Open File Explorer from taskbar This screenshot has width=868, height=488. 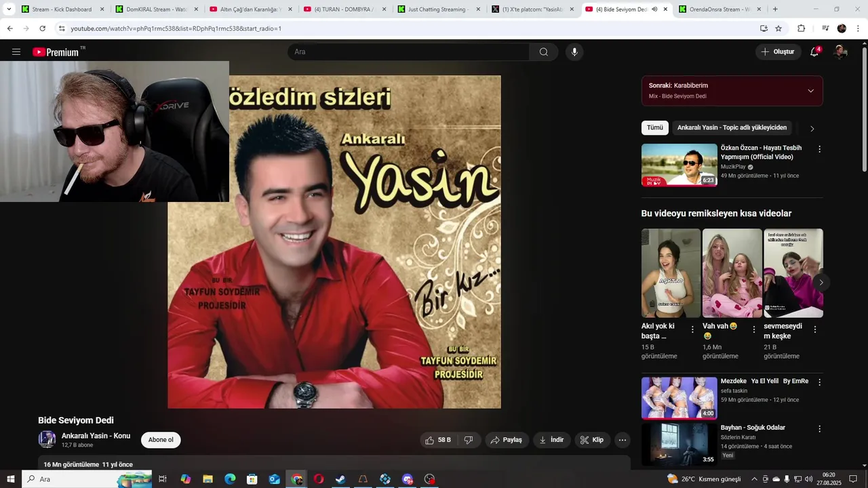click(x=208, y=479)
